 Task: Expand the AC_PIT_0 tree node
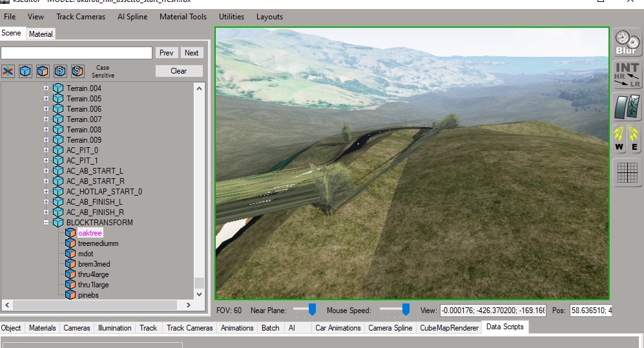point(46,150)
